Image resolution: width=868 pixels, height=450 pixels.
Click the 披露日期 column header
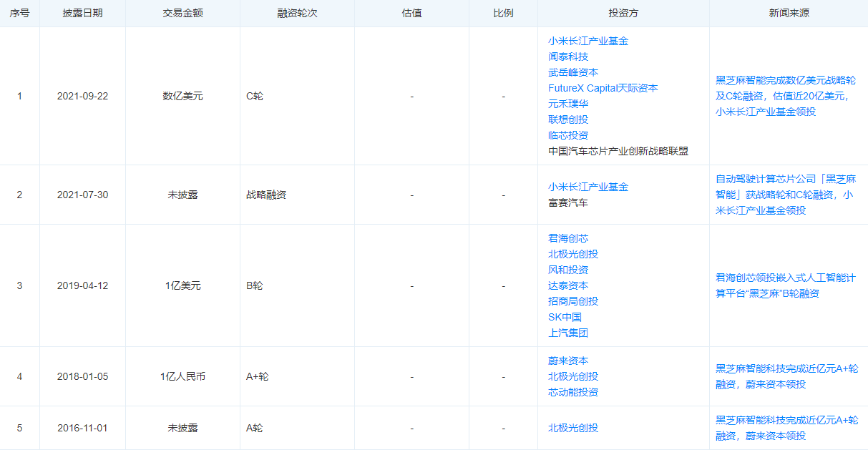(82, 14)
